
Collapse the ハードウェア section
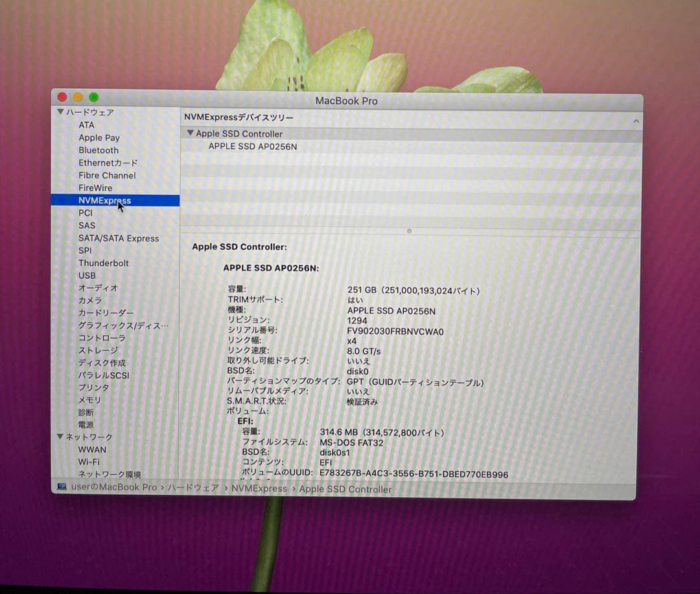[x=60, y=112]
